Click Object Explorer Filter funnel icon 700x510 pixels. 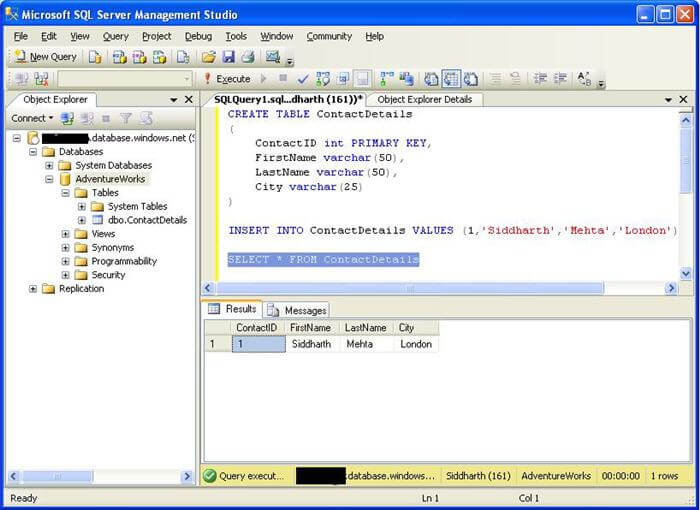pyautogui.click(x=126, y=118)
